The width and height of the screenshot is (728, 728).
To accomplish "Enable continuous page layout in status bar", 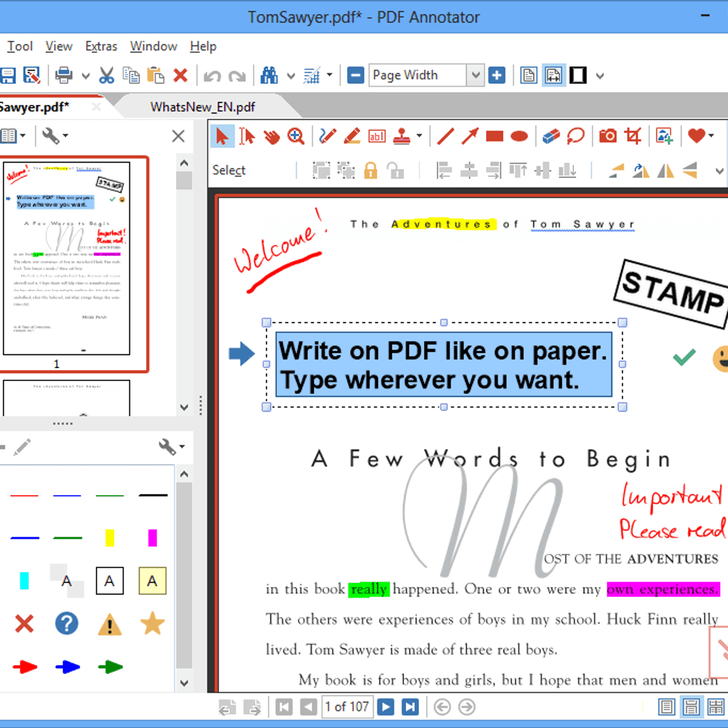I will coord(690,707).
